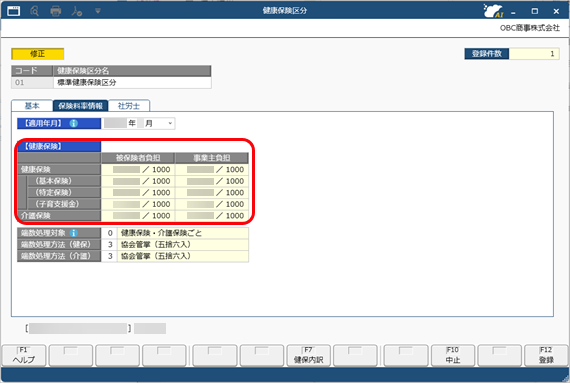
Task: Click the F12 登録 button
Action: coord(546,355)
